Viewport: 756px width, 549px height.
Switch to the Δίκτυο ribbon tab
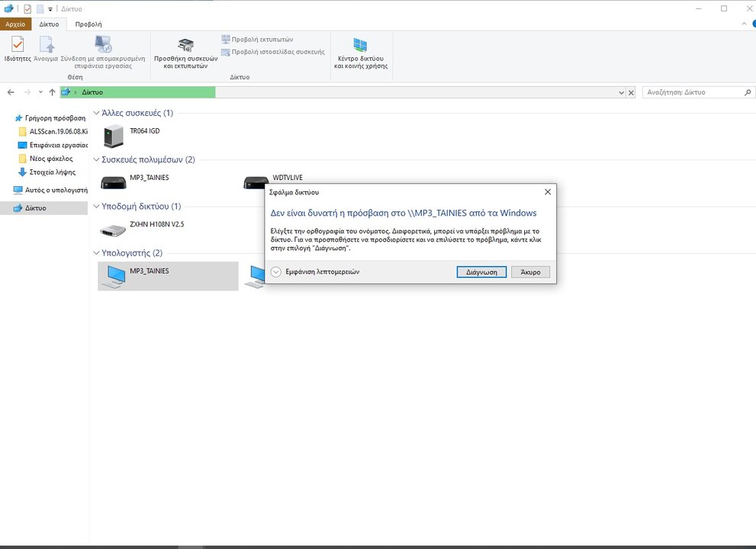click(49, 24)
